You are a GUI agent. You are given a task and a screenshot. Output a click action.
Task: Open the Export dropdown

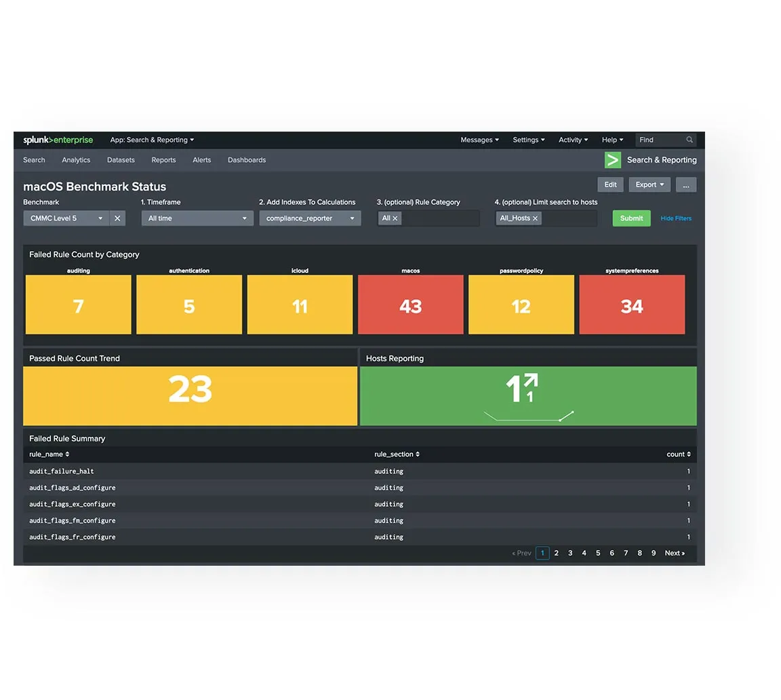(x=649, y=184)
